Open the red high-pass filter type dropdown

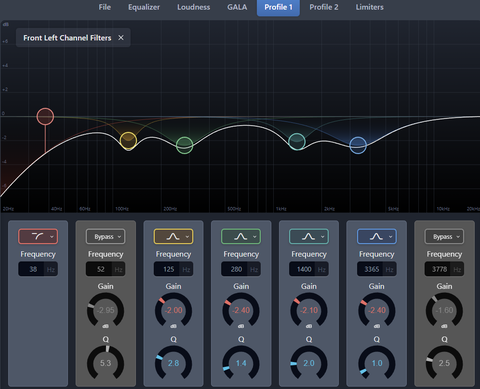38,236
